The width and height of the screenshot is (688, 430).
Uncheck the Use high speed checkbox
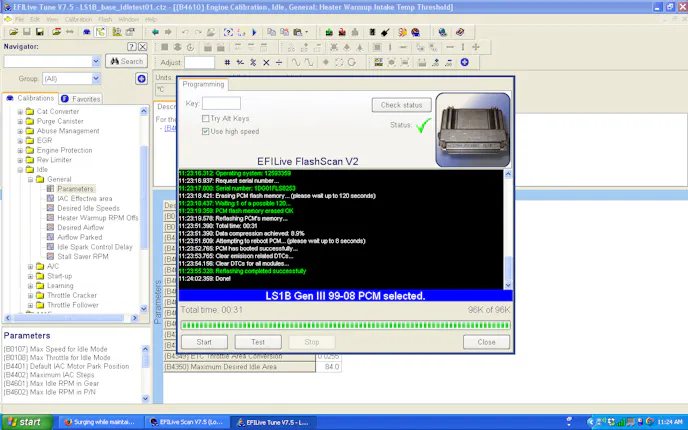pyautogui.click(x=205, y=131)
